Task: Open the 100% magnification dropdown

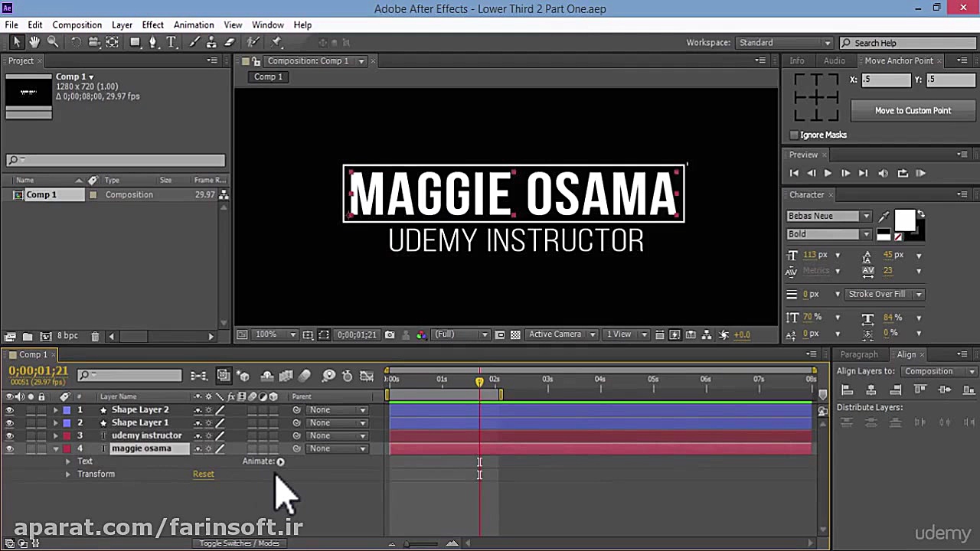Action: coord(276,334)
